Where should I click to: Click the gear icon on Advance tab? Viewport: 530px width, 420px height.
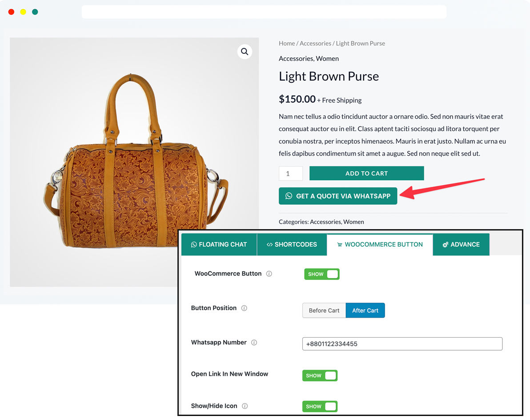point(445,245)
